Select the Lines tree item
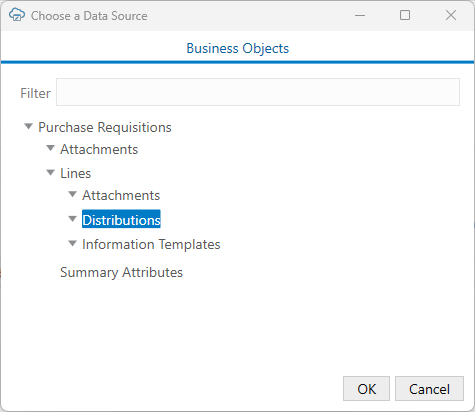The image size is (475, 412). (x=76, y=173)
